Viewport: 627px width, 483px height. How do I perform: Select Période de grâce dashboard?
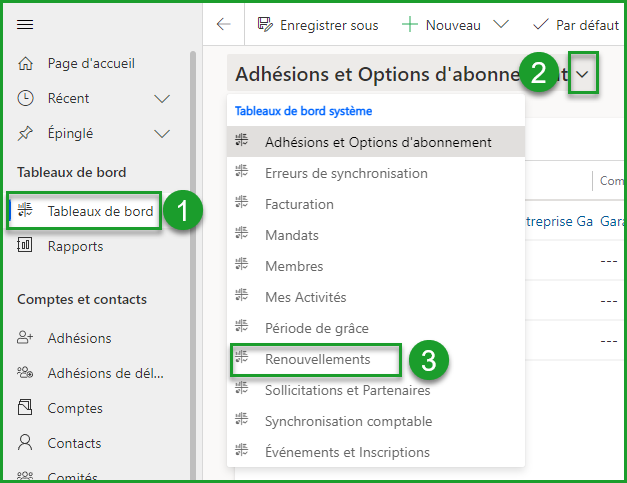coord(317,328)
